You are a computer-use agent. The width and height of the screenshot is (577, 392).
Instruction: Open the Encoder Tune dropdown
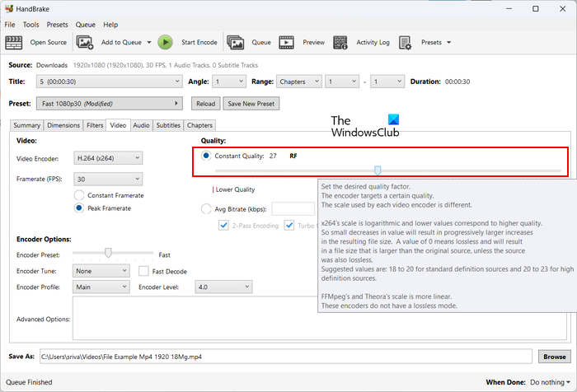click(x=101, y=271)
